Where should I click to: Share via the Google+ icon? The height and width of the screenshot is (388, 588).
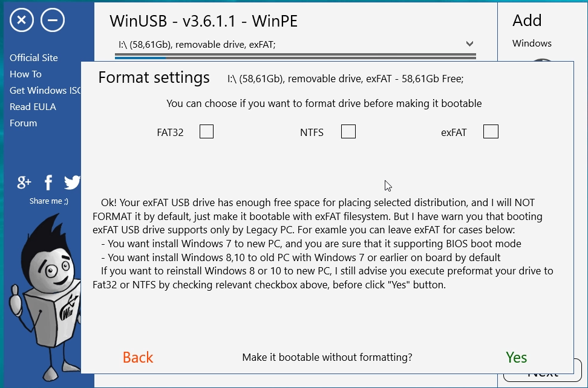click(24, 182)
